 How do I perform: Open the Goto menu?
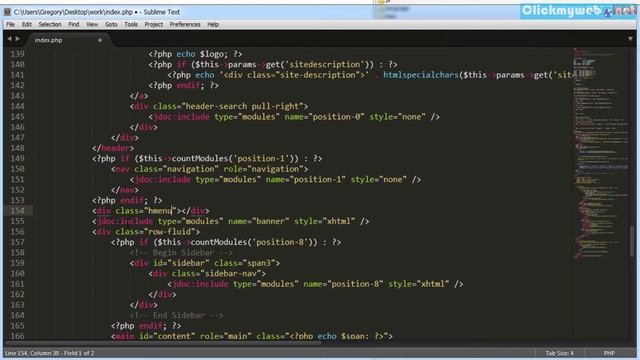click(x=111, y=24)
